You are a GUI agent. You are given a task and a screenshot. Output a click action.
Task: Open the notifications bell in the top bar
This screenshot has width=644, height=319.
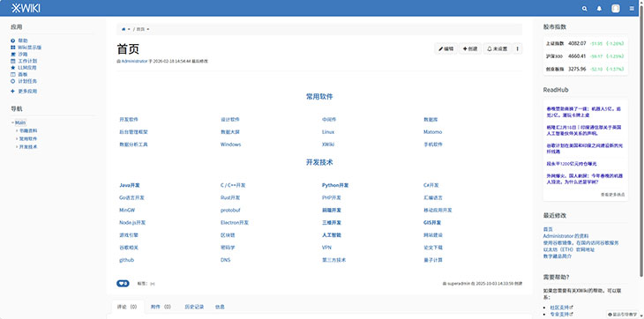(x=599, y=8)
